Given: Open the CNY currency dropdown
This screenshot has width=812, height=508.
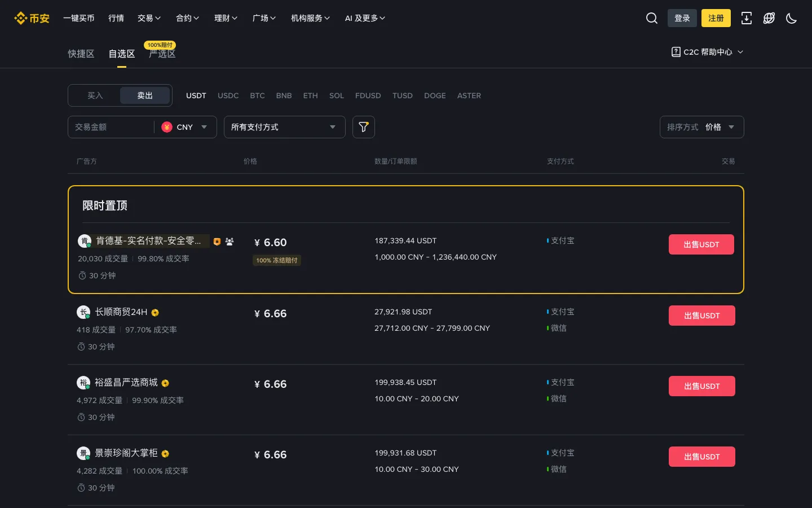Looking at the screenshot, I should [x=184, y=127].
